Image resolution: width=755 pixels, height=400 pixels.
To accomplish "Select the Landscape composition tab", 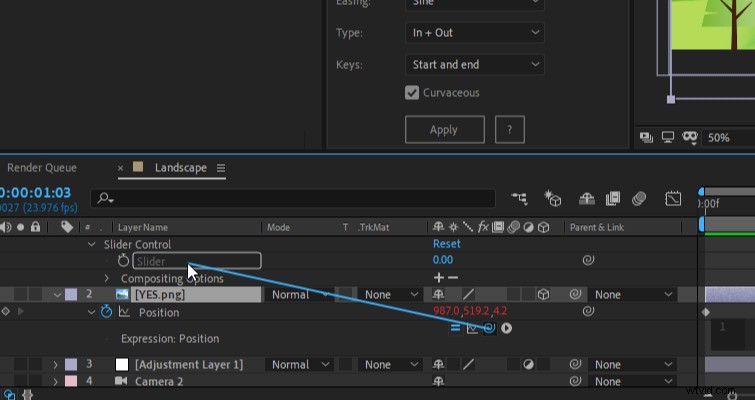I will (x=181, y=168).
